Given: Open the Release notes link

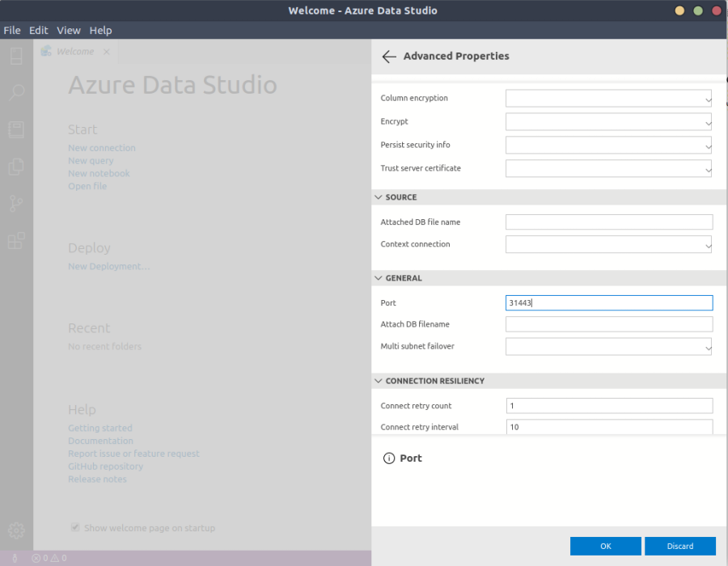Looking at the screenshot, I should coord(97,479).
